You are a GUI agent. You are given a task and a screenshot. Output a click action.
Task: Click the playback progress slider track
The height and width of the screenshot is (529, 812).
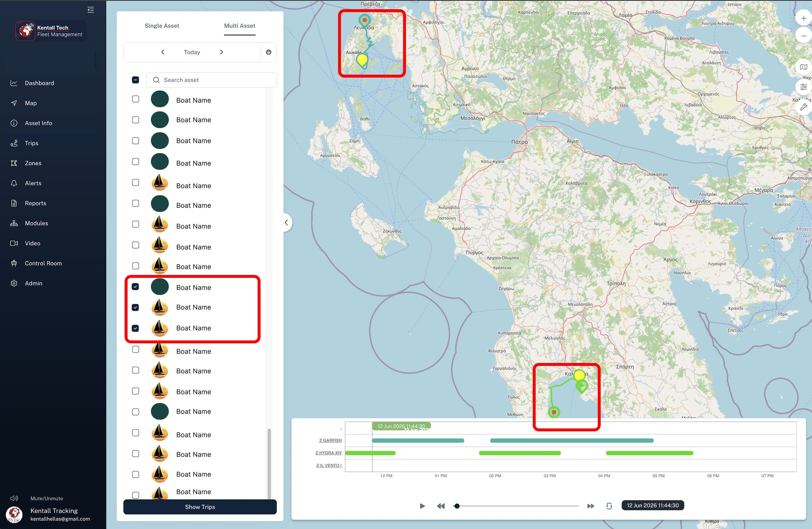(516, 506)
